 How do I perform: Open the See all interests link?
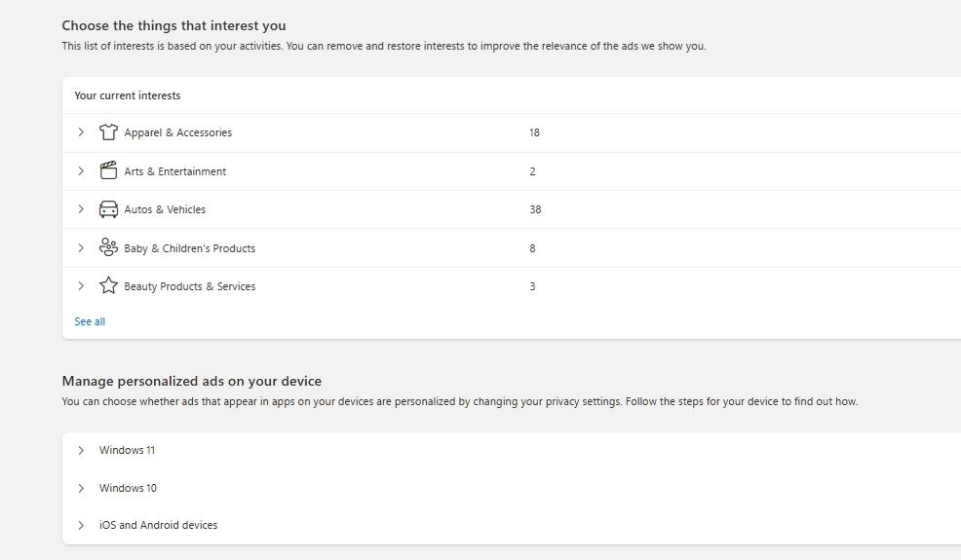(x=90, y=321)
